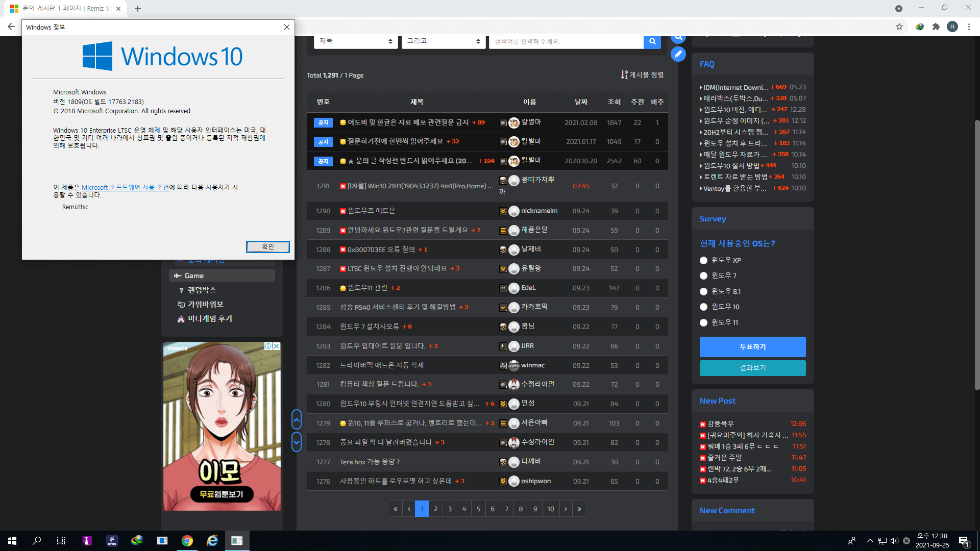
Task: Go to page 5
Action: pyautogui.click(x=478, y=509)
